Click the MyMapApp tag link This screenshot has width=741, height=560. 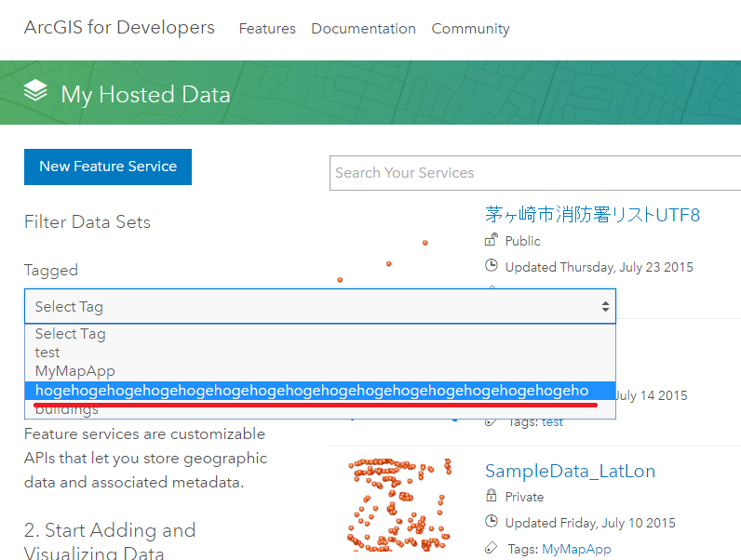pyautogui.click(x=576, y=549)
